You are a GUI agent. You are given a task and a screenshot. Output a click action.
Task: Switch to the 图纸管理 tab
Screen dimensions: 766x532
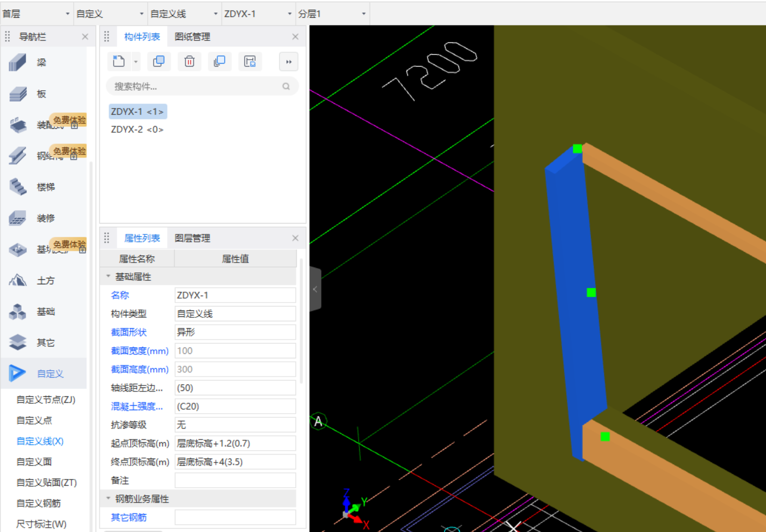(x=192, y=37)
